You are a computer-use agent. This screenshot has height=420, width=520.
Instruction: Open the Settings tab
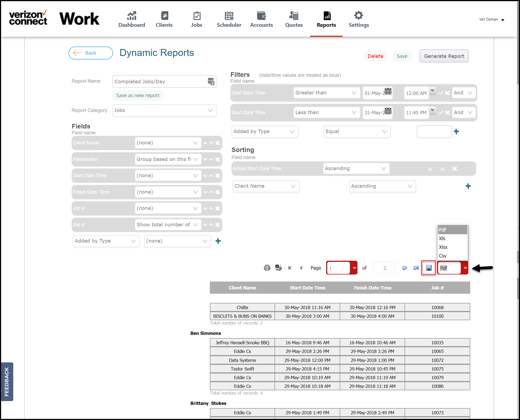point(359,19)
